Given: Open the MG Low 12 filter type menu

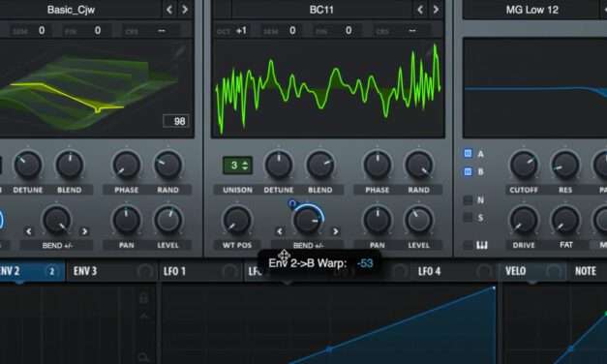Looking at the screenshot, I should 531,10.
